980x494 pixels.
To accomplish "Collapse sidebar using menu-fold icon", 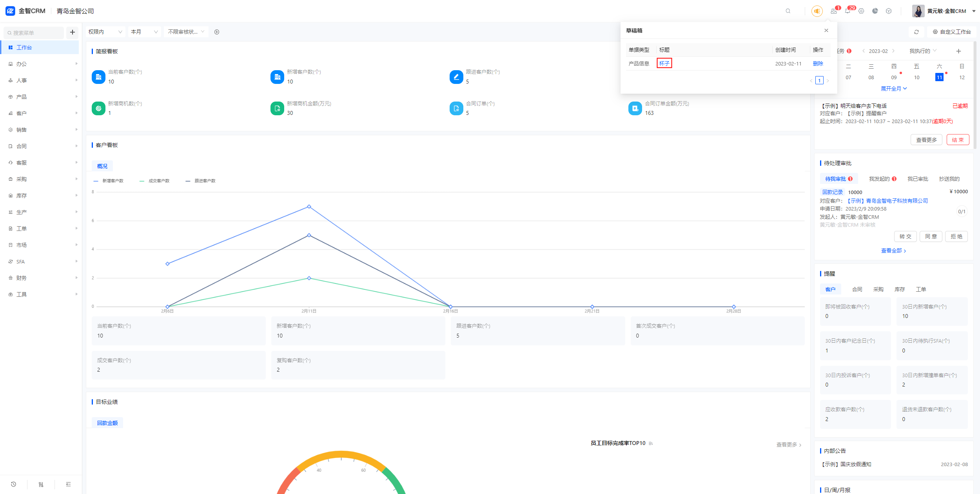I will pyautogui.click(x=68, y=484).
